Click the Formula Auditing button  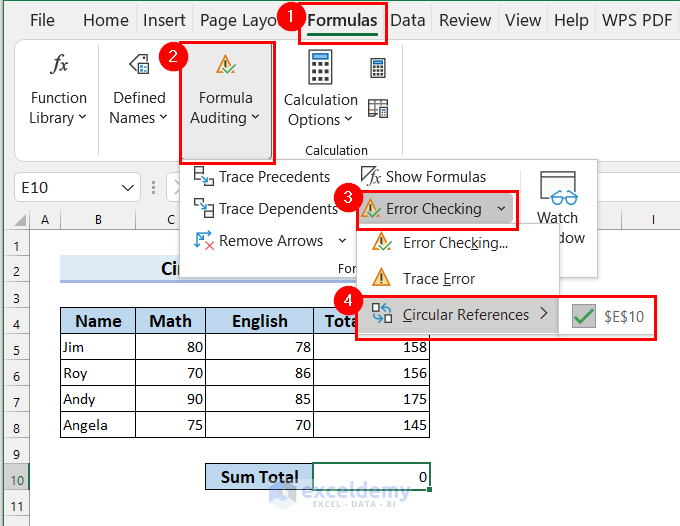click(x=226, y=100)
